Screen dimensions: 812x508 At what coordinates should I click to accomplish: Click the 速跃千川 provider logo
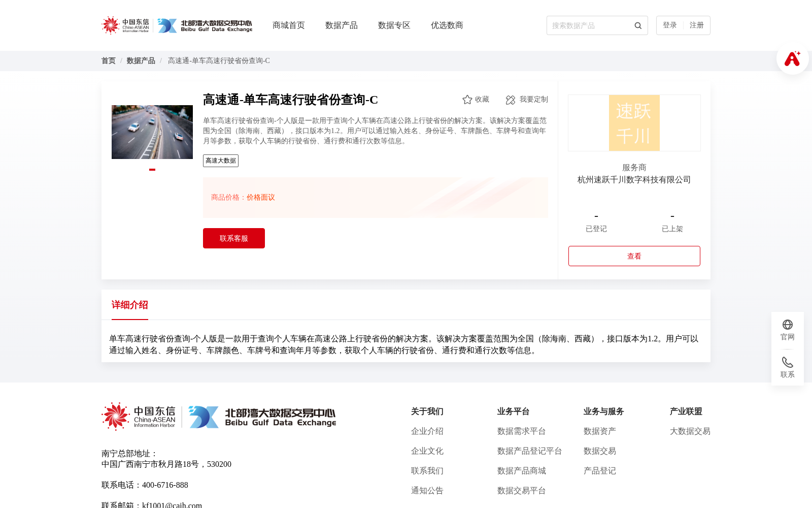[x=634, y=123]
